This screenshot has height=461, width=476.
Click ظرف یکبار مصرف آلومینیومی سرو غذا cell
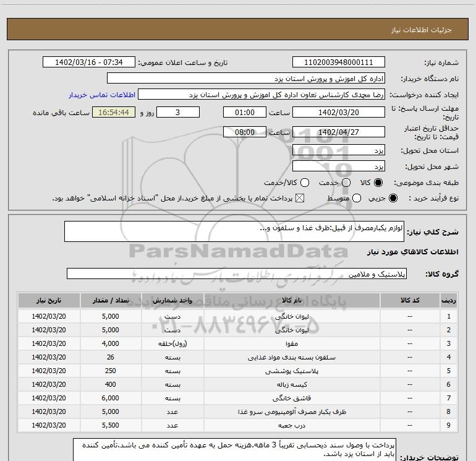point(292,411)
